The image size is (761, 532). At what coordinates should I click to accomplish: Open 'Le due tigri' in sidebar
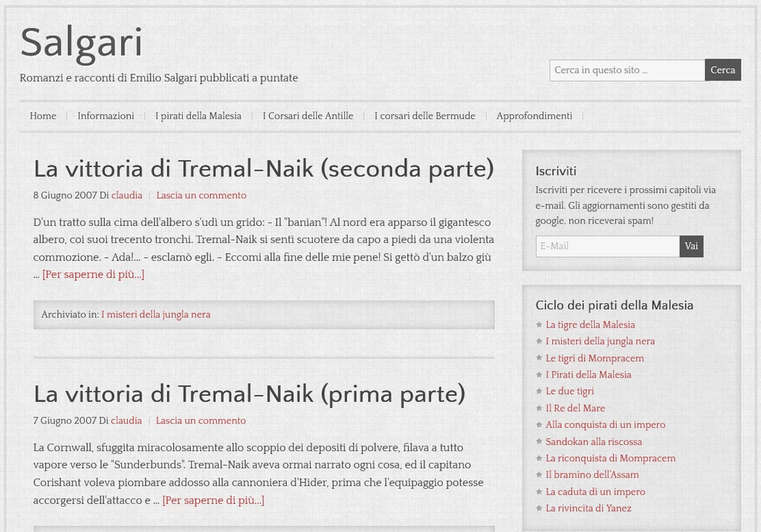point(570,392)
